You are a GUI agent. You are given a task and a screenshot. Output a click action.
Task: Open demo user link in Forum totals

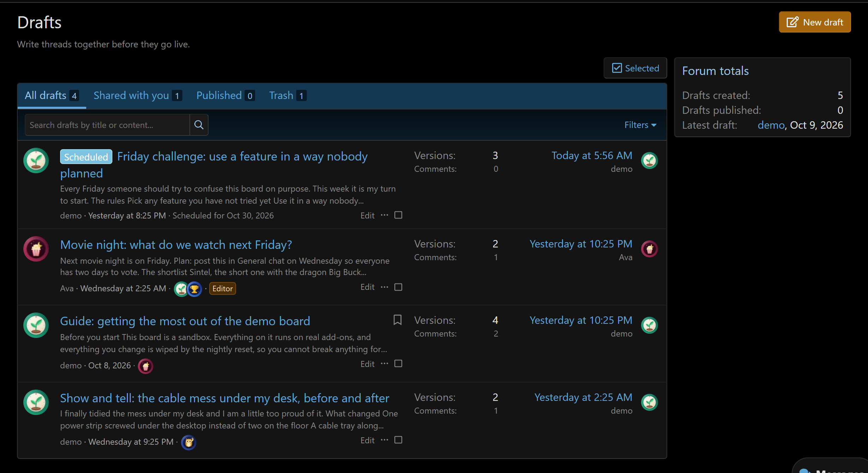(771, 125)
